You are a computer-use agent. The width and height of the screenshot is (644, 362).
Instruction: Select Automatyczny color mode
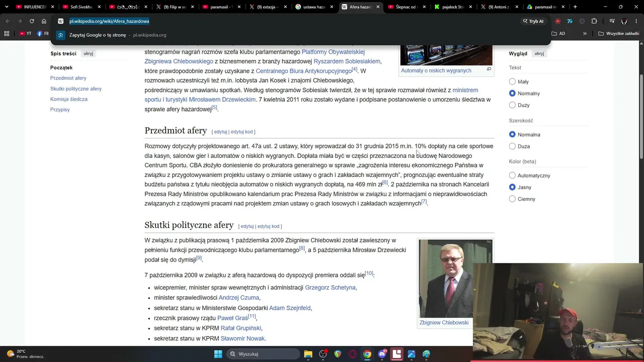tap(512, 175)
